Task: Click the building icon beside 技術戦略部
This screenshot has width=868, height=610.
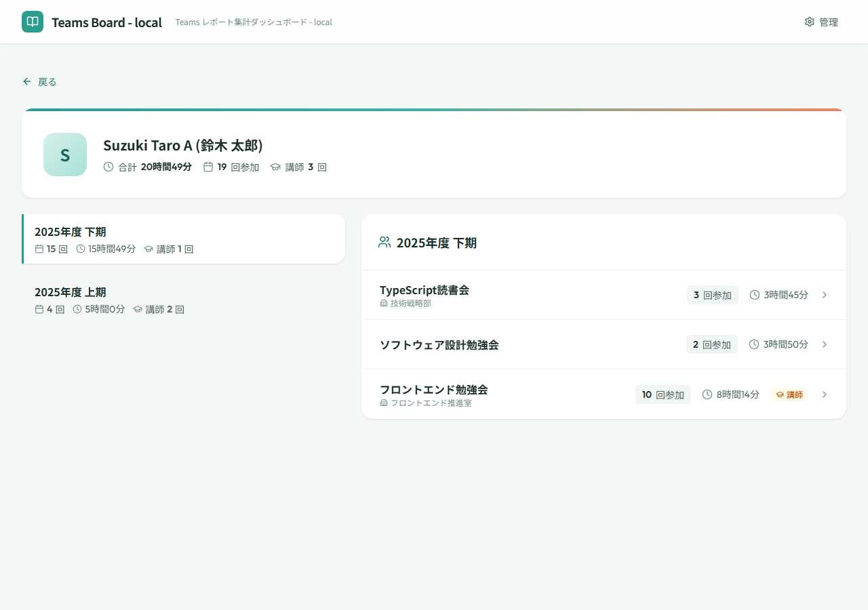Action: coord(384,303)
